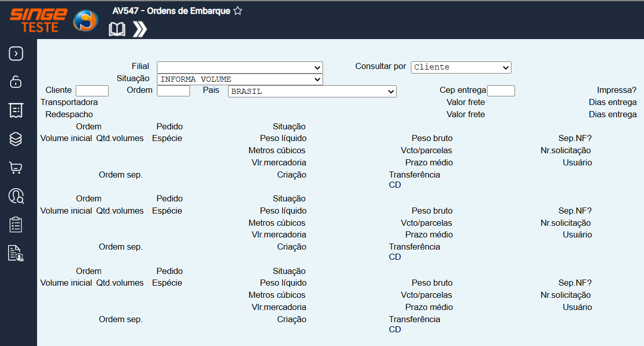Open the person search sidebar icon

[x=16, y=196]
